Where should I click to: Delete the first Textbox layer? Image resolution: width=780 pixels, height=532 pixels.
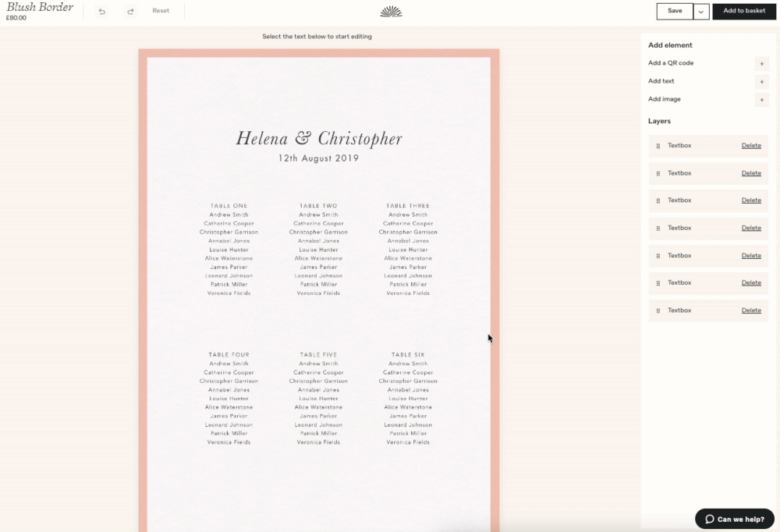pyautogui.click(x=750, y=146)
